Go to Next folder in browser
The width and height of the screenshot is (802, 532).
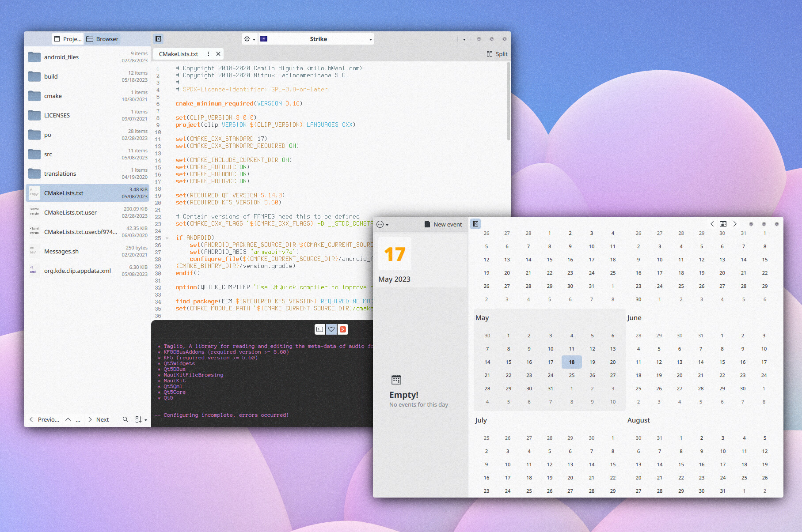tap(99, 419)
